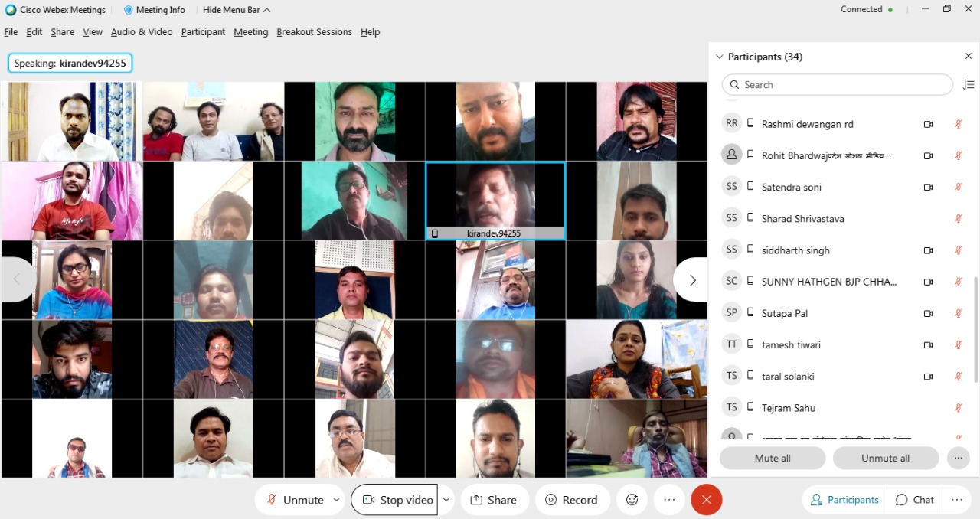Toggle mute for Tejram Sahu

(x=958, y=408)
